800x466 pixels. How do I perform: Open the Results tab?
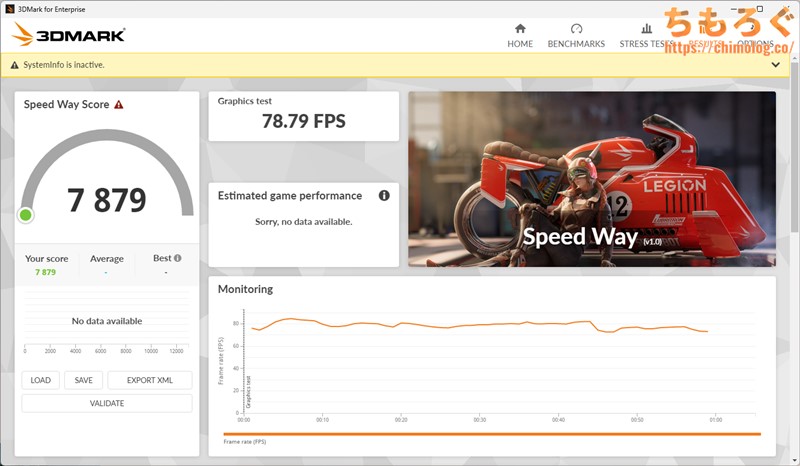tap(704, 44)
